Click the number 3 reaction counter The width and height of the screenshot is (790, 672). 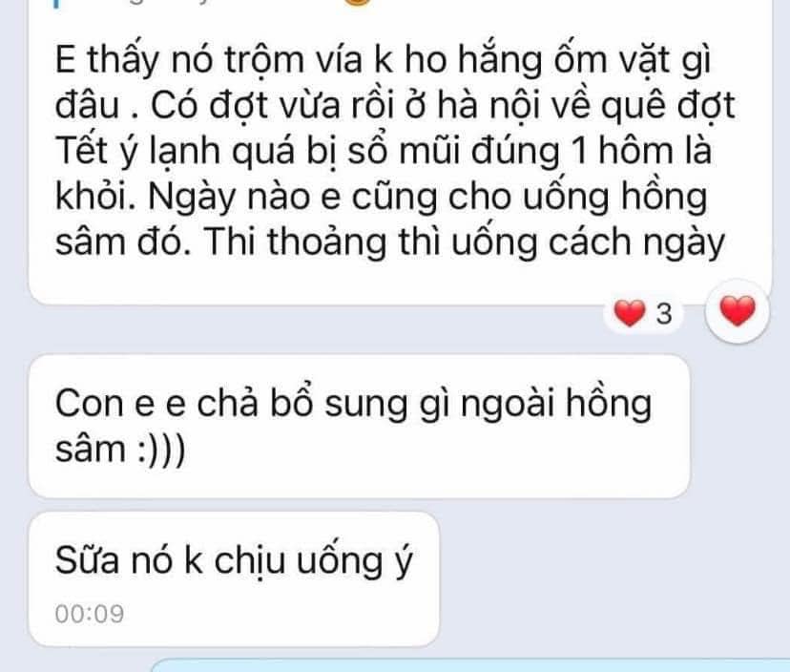tap(665, 314)
